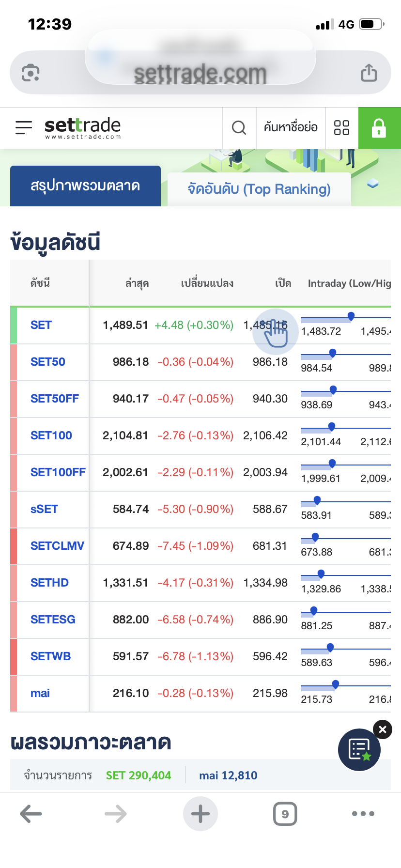Show open tabs counter (9)
The height and width of the screenshot is (868, 401).
click(285, 814)
